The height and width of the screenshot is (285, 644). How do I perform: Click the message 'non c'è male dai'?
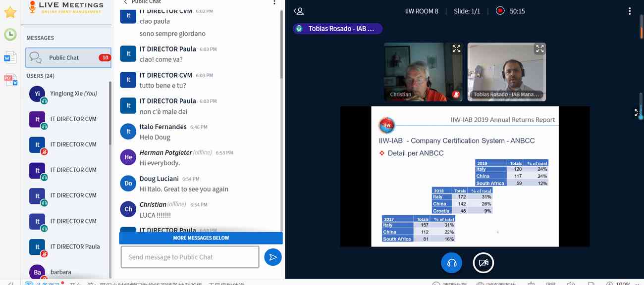pos(163,111)
